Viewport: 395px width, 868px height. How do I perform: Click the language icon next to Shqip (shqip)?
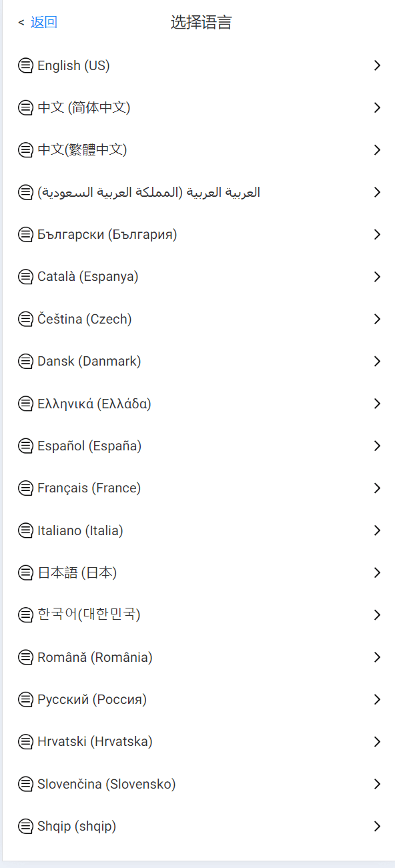pos(25,826)
